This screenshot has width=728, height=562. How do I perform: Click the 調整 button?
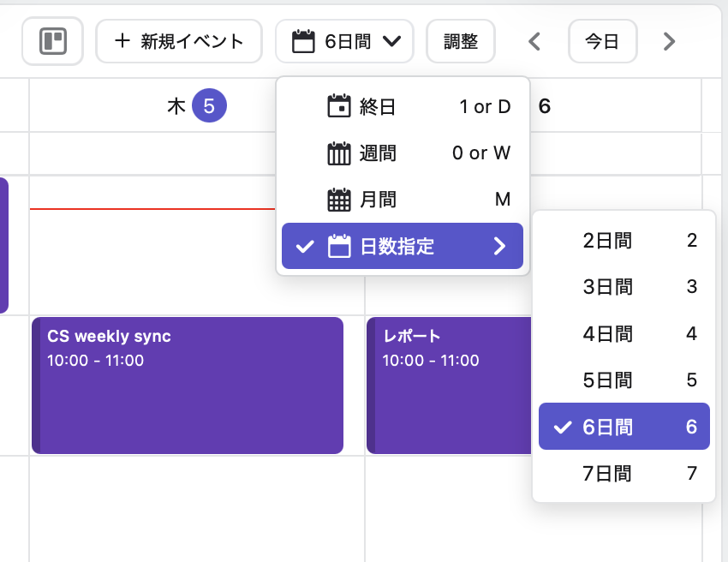click(x=461, y=40)
